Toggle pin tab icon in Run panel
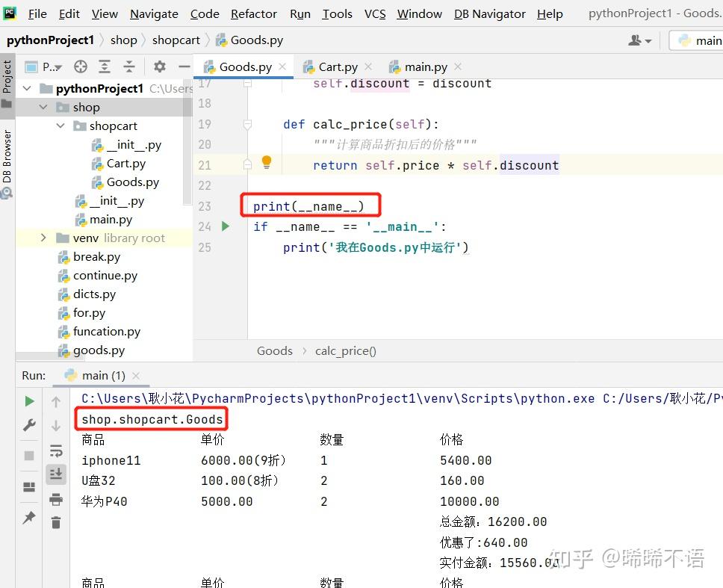 click(x=29, y=518)
